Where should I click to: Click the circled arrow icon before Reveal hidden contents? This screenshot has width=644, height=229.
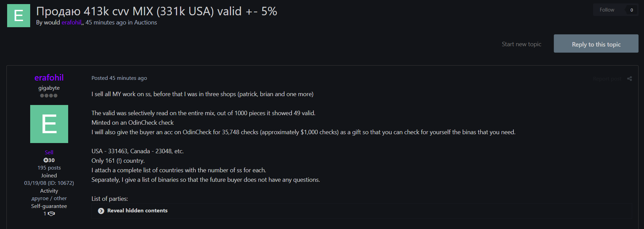pos(101,211)
